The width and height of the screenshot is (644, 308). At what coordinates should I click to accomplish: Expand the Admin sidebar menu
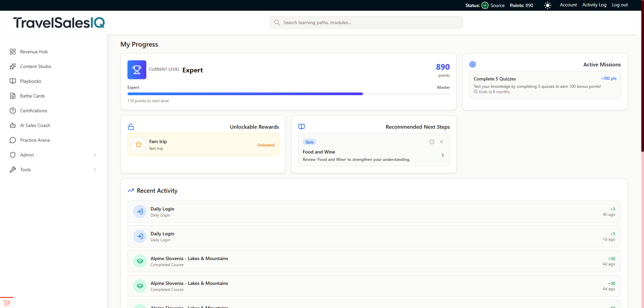tap(95, 155)
